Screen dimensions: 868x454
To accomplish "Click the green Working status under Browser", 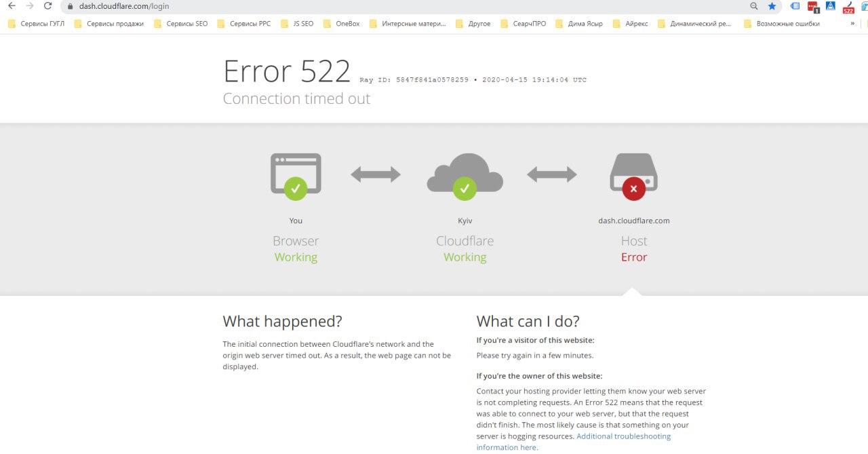I will [x=296, y=257].
